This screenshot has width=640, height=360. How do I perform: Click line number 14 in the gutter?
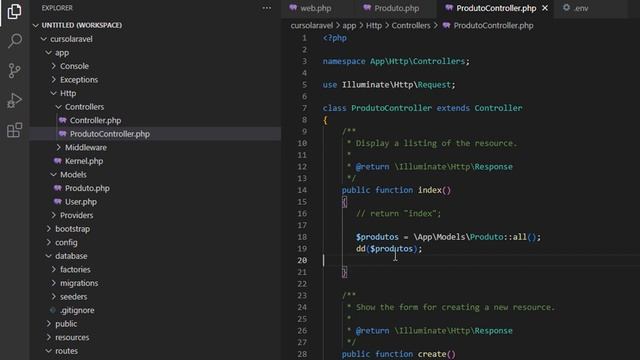tap(302, 190)
